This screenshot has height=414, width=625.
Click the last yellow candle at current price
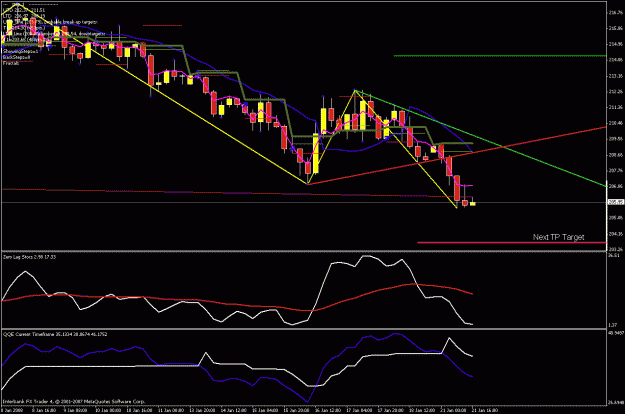[473, 204]
